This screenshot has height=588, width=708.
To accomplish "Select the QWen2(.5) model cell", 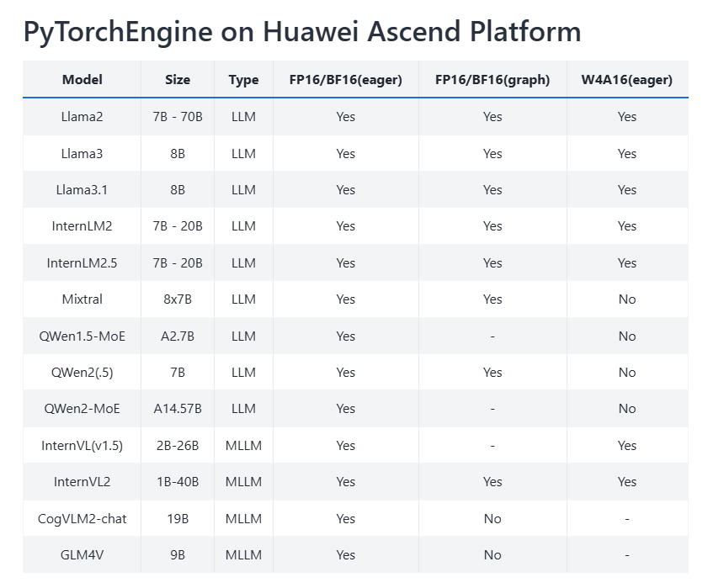I will click(x=83, y=373).
